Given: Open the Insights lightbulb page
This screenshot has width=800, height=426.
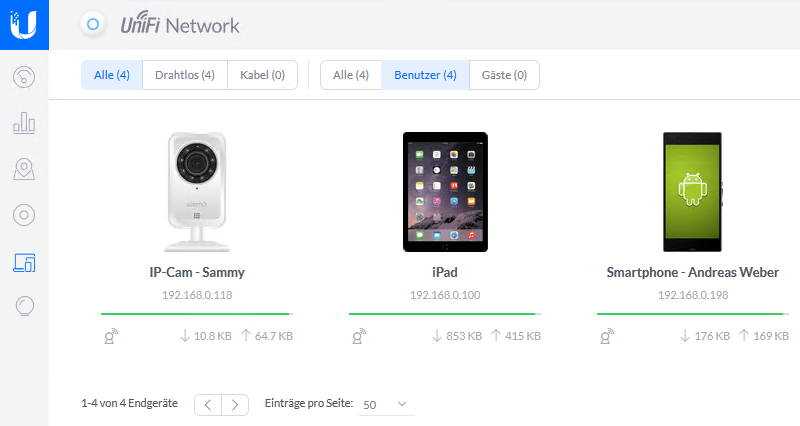Looking at the screenshot, I should coord(24,306).
